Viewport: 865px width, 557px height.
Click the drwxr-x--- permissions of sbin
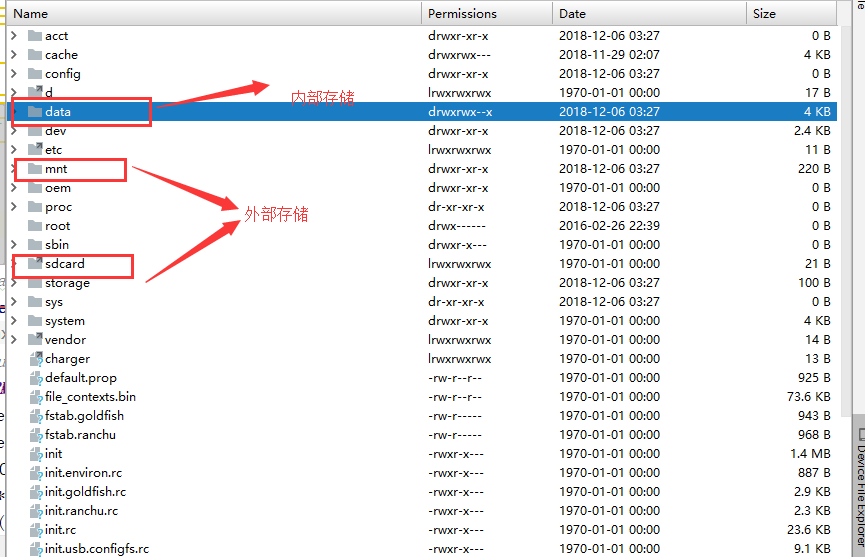point(457,244)
